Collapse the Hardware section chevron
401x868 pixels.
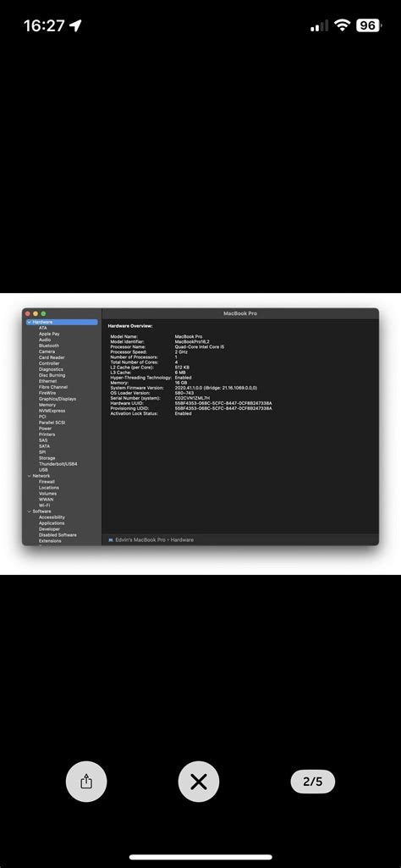click(29, 322)
